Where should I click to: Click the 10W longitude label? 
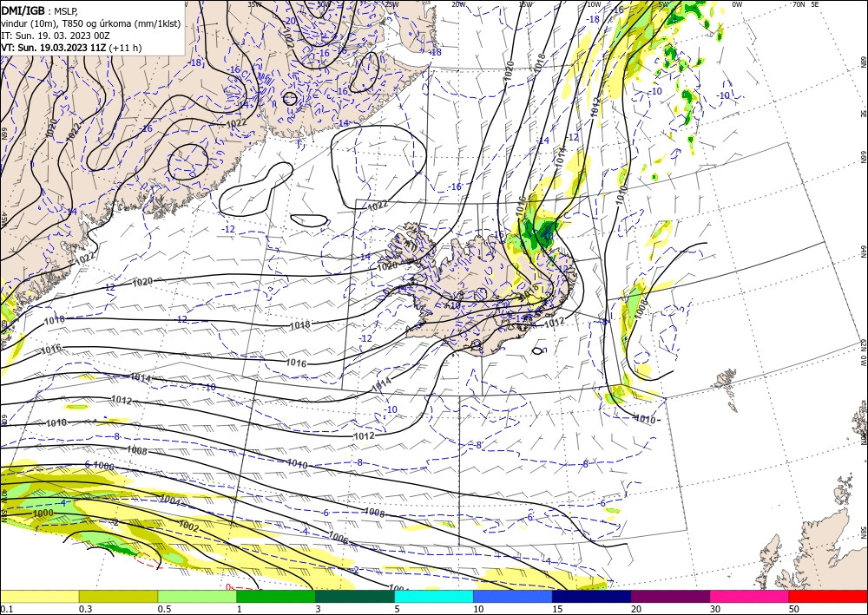594,3
